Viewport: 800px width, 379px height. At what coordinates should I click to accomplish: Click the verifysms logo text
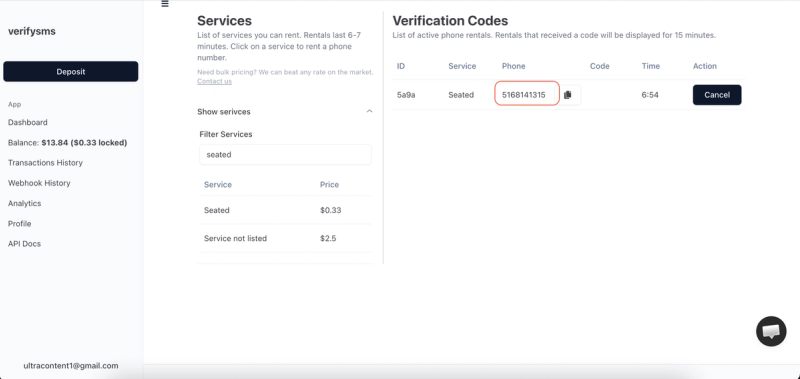(x=32, y=31)
